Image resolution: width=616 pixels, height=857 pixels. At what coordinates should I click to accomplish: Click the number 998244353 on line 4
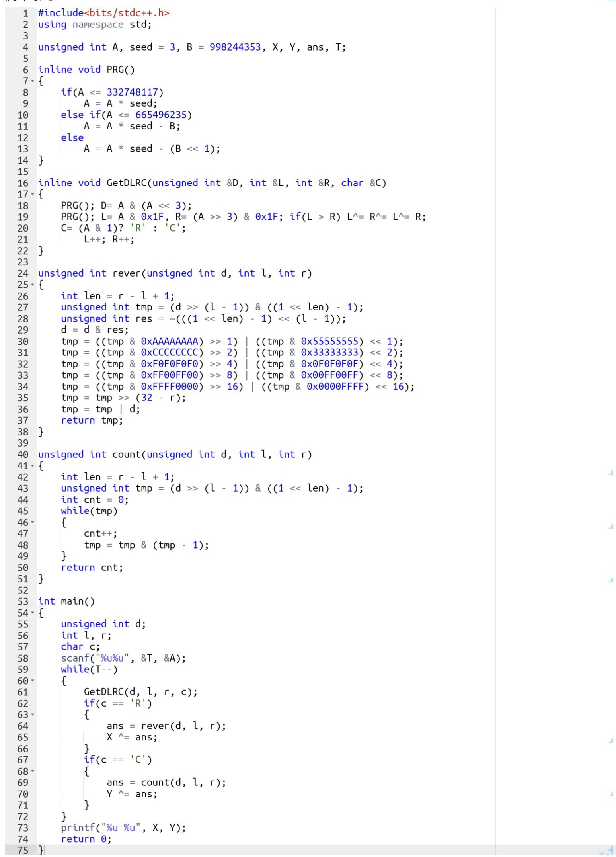click(x=235, y=47)
